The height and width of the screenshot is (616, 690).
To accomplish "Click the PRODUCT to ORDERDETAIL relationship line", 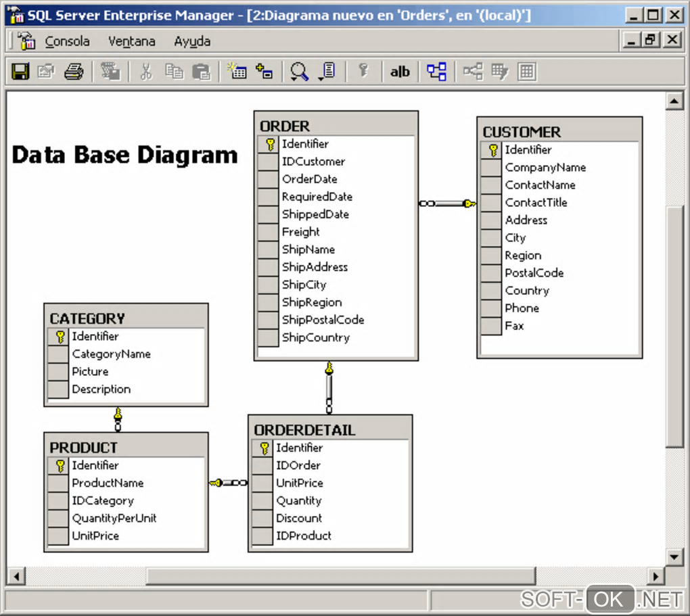I will 229,483.
